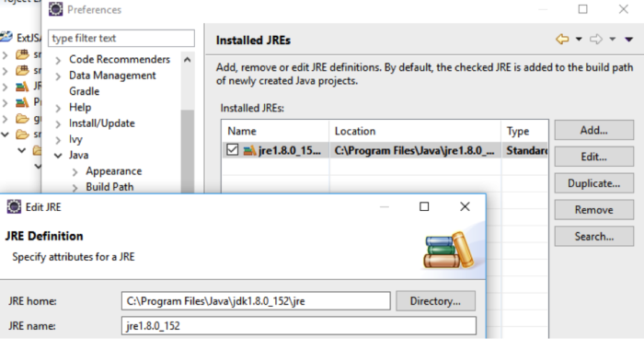Expand the Data Management tree node

tap(58, 76)
